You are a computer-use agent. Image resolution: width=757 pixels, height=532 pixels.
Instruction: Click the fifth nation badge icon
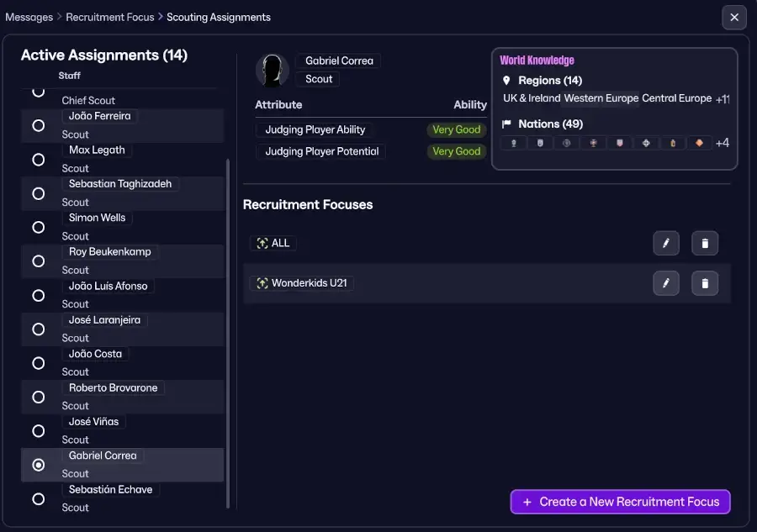click(620, 143)
